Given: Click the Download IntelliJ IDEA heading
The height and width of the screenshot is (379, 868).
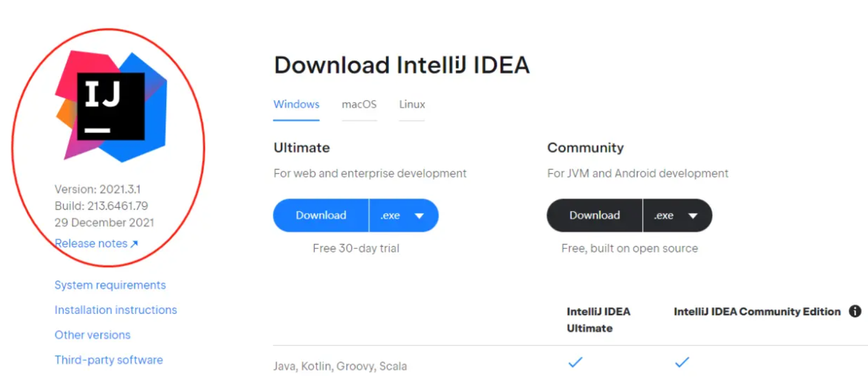Looking at the screenshot, I should (x=402, y=65).
